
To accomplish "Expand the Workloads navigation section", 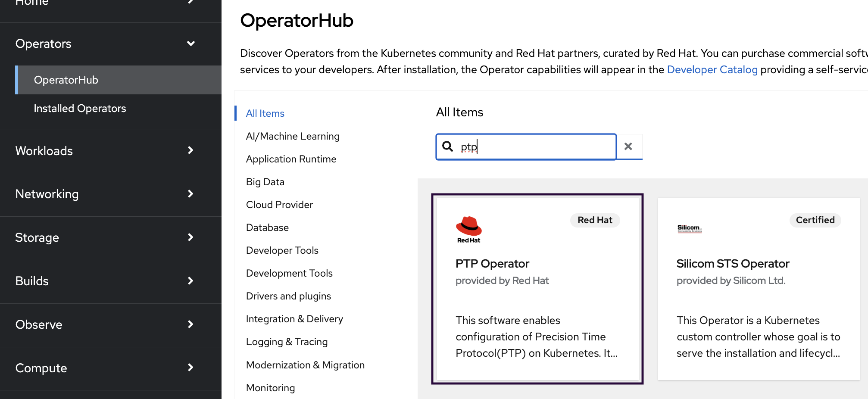I will point(190,150).
